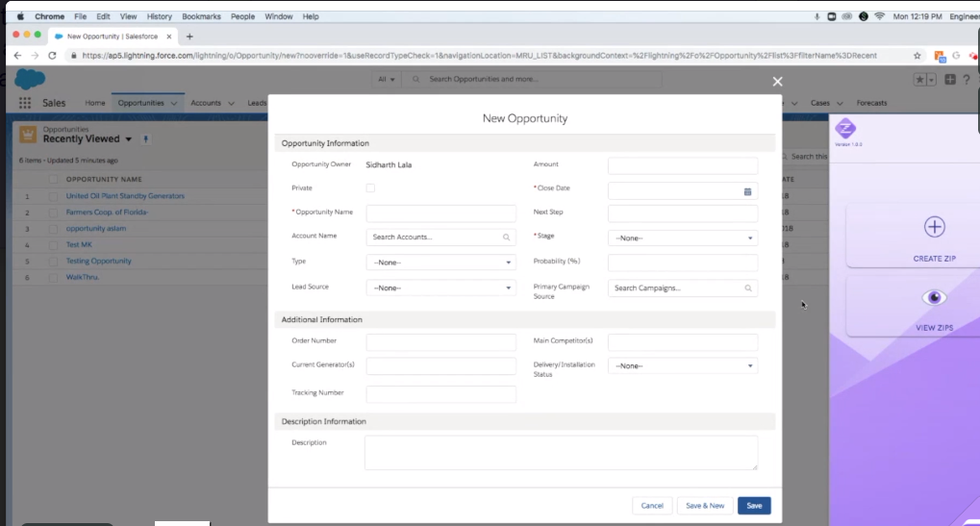Expand the Cases tab chevron

840,103
